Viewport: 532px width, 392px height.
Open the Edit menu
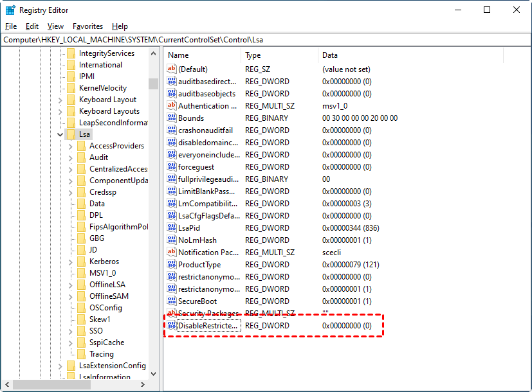tap(32, 26)
